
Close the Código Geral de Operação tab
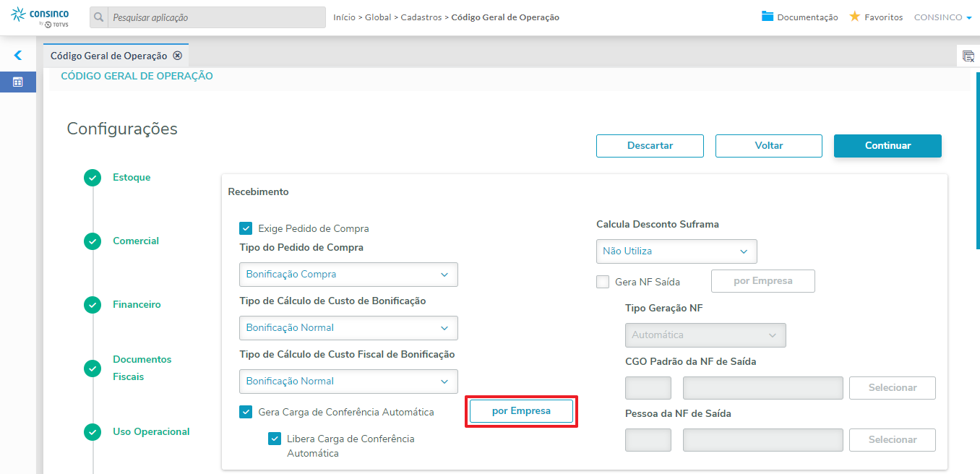(x=178, y=56)
